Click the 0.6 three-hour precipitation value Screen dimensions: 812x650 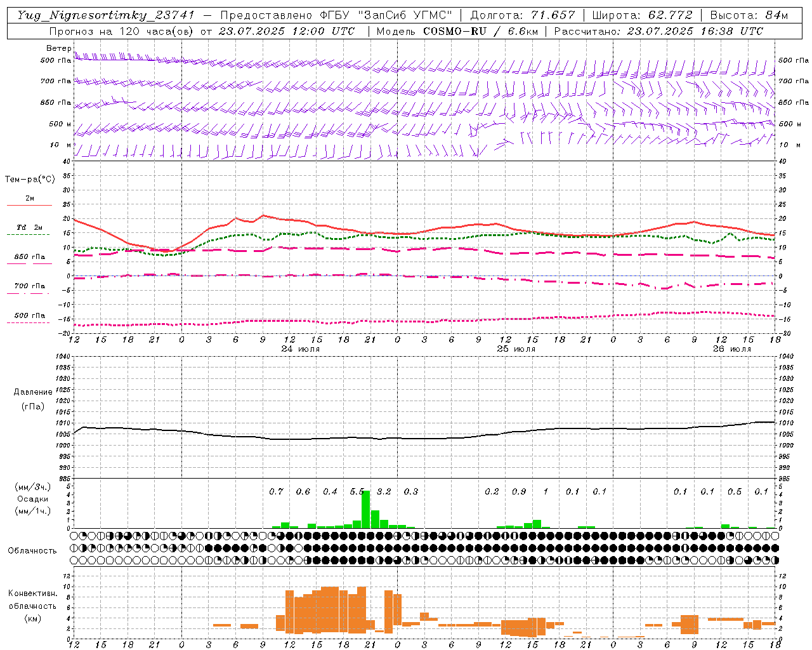[303, 491]
